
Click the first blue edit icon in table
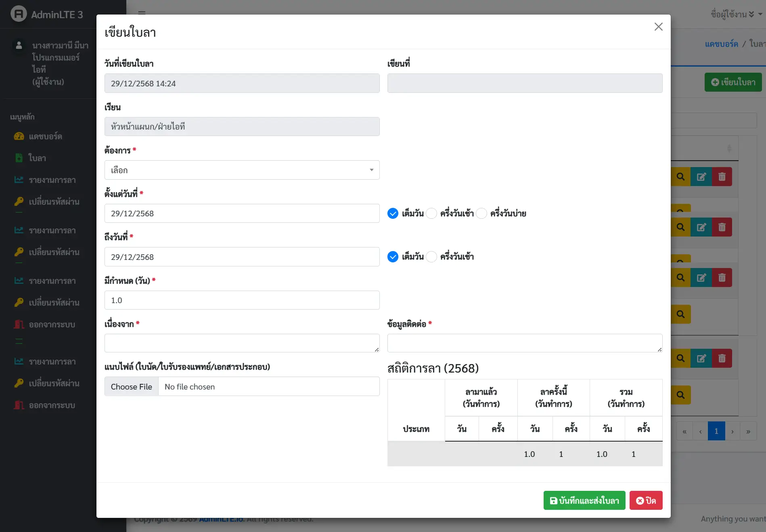pyautogui.click(x=701, y=177)
